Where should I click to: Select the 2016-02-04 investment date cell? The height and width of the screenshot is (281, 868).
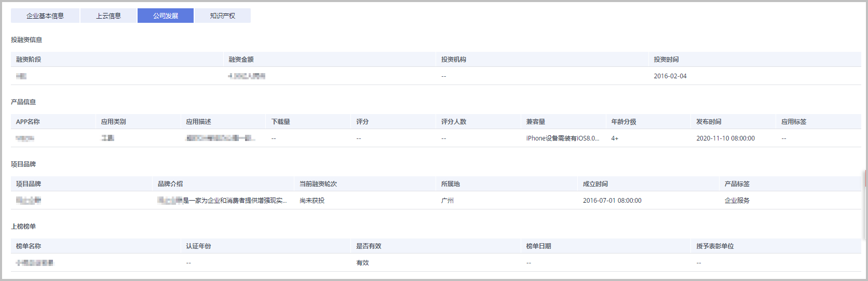tap(670, 76)
